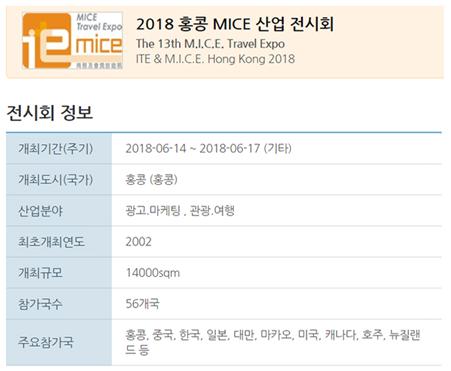
Task: Select the 주요참가국 row label
Action: (x=46, y=342)
